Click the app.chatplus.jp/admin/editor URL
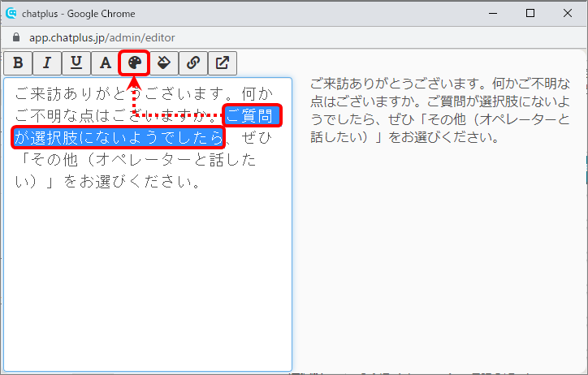This screenshot has width=588, height=375. [102, 37]
